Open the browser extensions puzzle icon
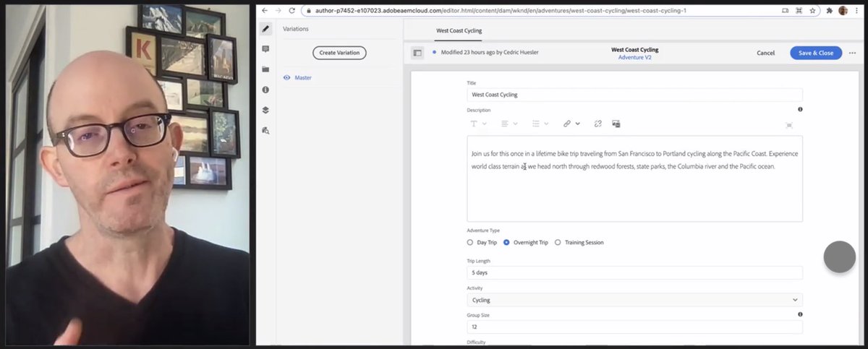This screenshot has width=868, height=349. (829, 11)
